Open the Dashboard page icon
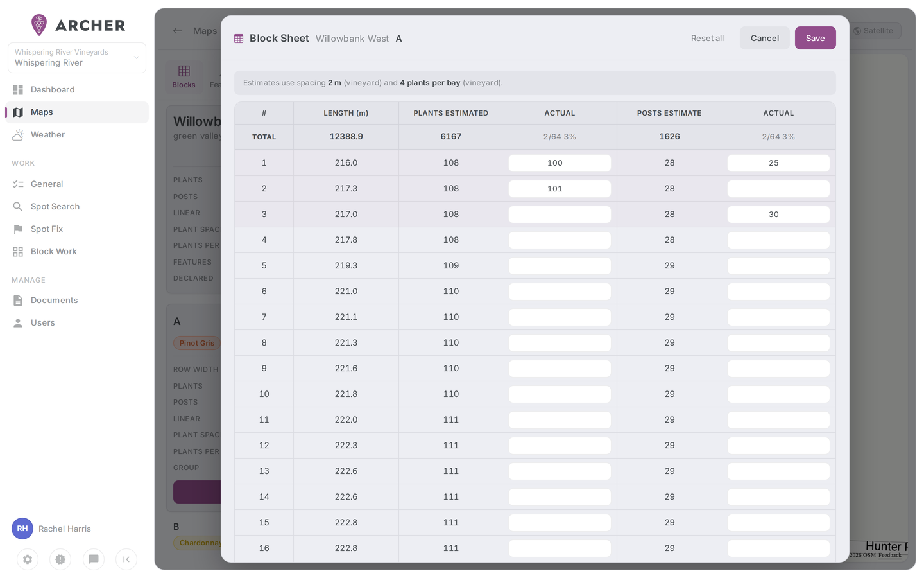 coord(18,90)
